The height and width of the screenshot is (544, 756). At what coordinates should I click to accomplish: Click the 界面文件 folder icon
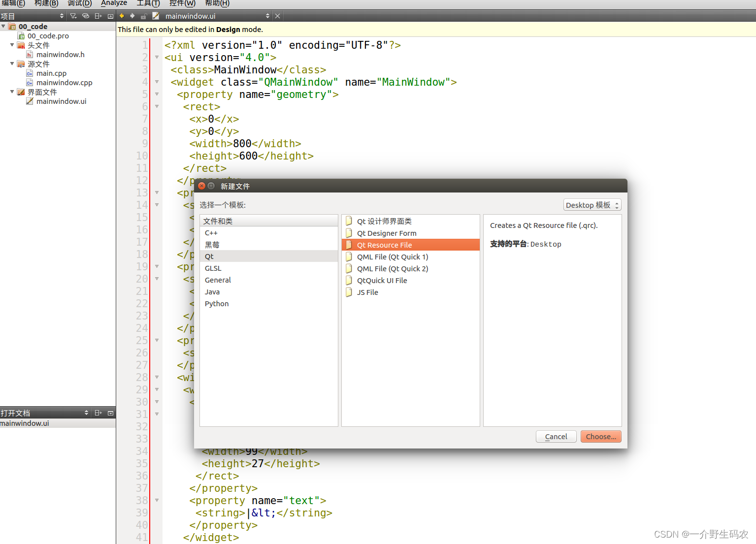pos(21,92)
